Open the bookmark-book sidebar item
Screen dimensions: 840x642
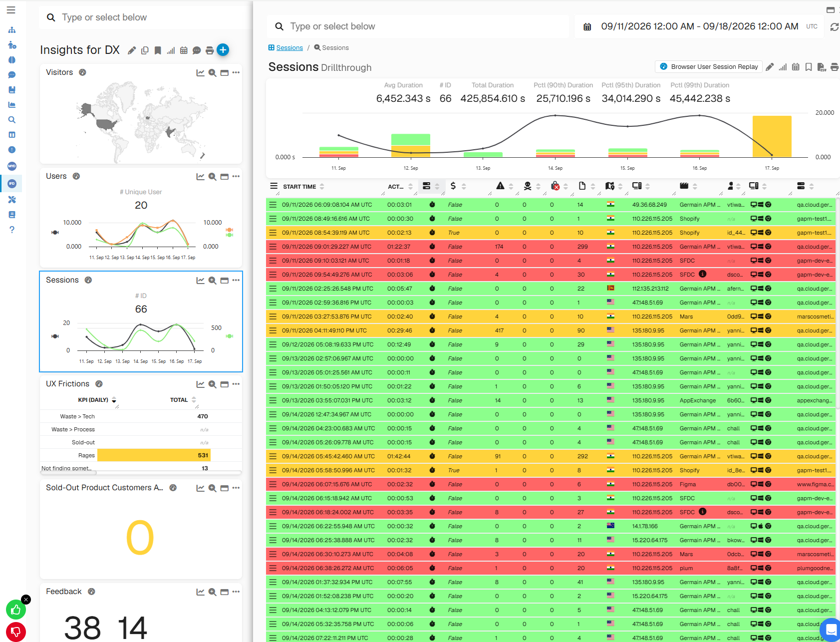(12, 90)
